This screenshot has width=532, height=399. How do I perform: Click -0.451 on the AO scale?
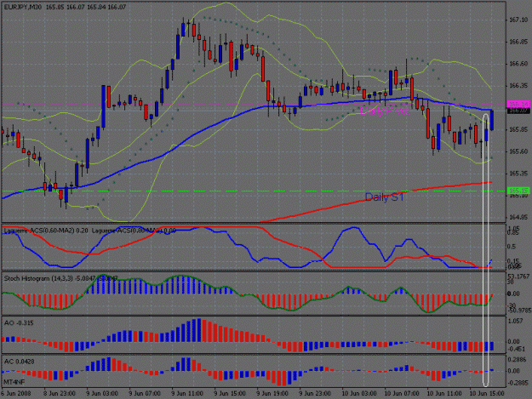point(516,349)
